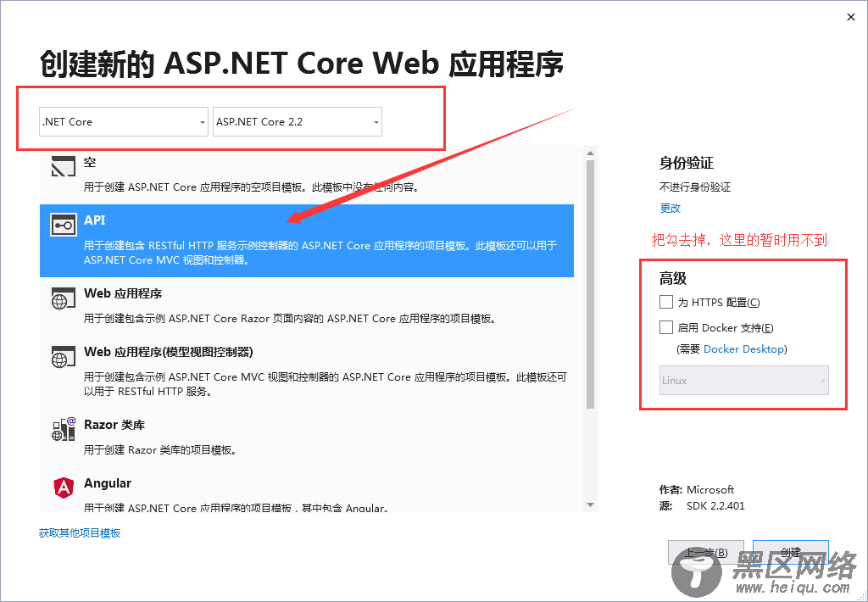Open the Docker Desktop link
Image resolution: width=868 pixels, height=602 pixels.
point(743,348)
